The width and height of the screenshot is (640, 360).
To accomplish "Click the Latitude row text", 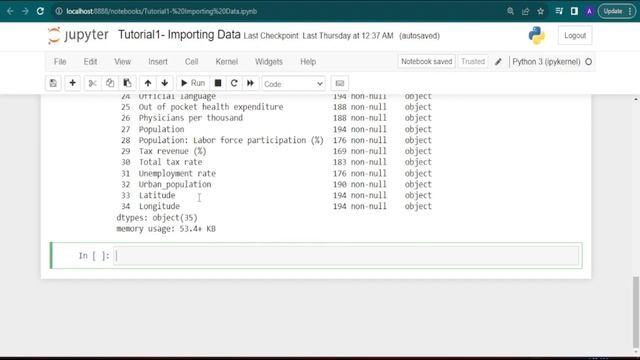I will coord(157,196).
